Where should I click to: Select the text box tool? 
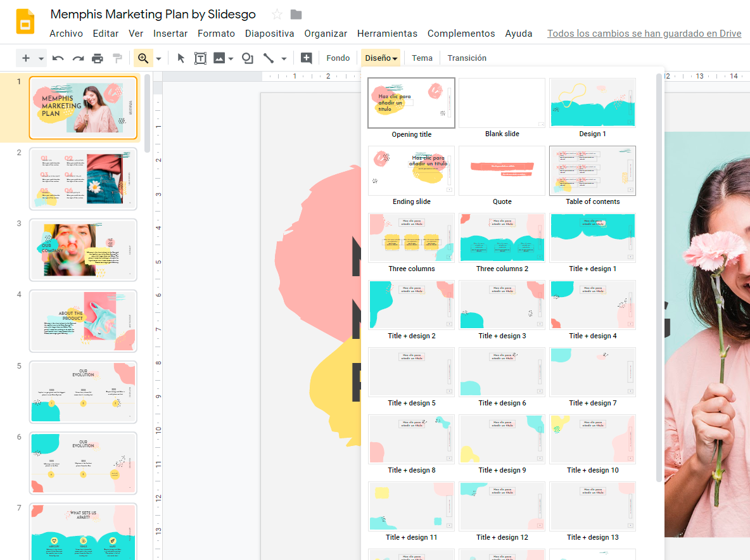200,58
